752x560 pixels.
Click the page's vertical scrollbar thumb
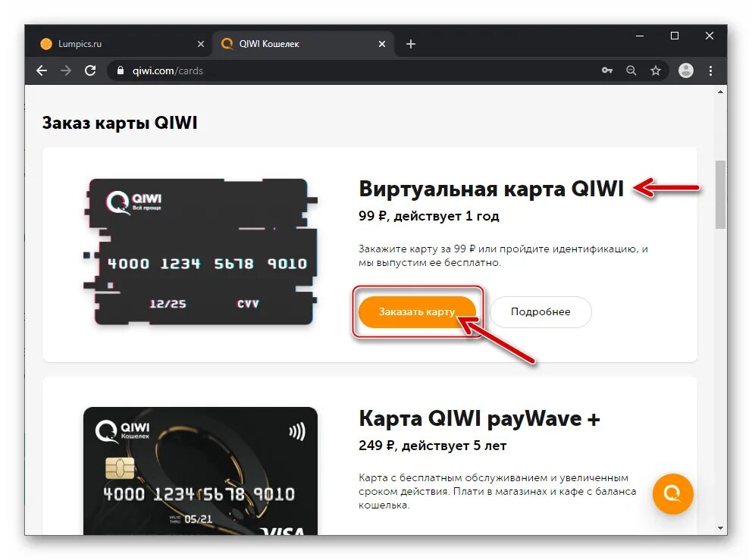click(x=720, y=195)
